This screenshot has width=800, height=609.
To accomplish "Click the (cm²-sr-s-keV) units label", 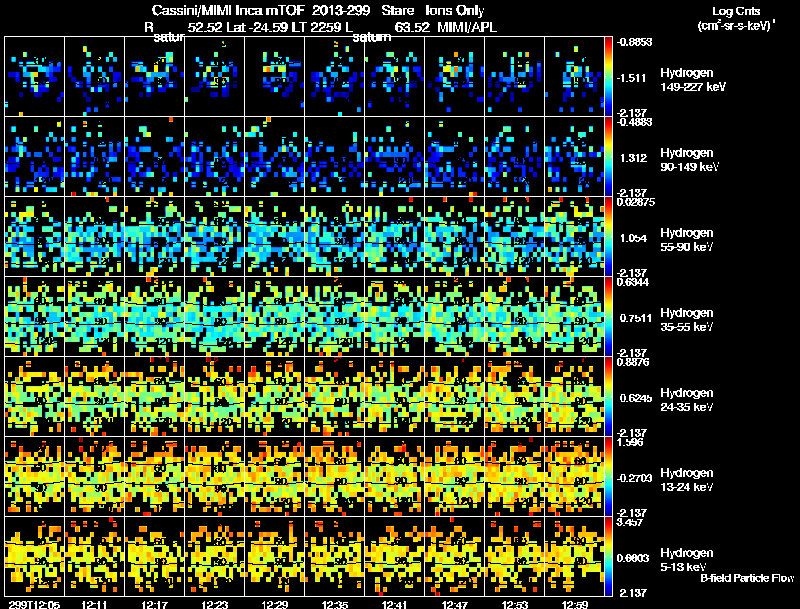I will click(736, 25).
